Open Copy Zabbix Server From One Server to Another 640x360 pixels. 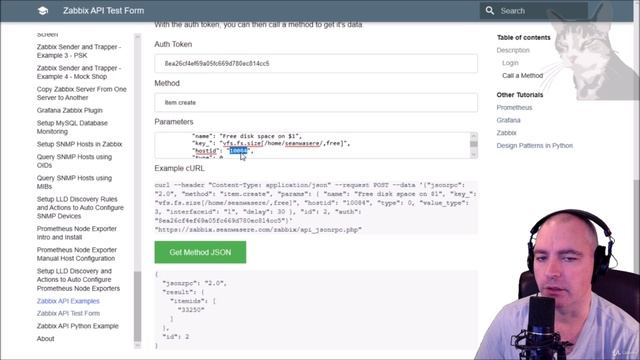tap(82, 93)
